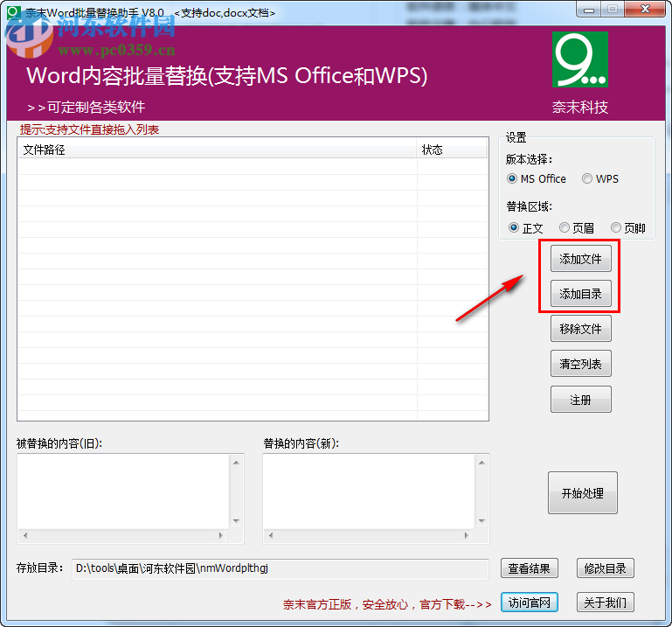Minimize the window
The width and height of the screenshot is (672, 627).
[589, 10]
